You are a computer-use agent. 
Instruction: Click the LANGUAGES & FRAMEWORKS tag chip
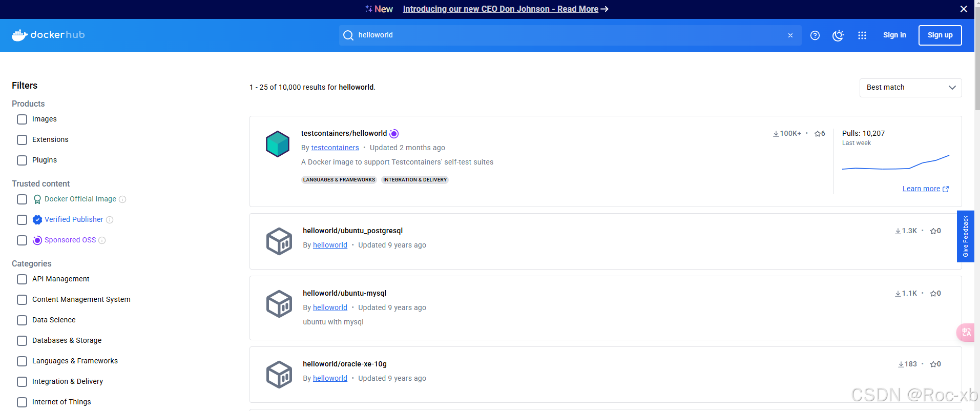pyautogui.click(x=339, y=180)
